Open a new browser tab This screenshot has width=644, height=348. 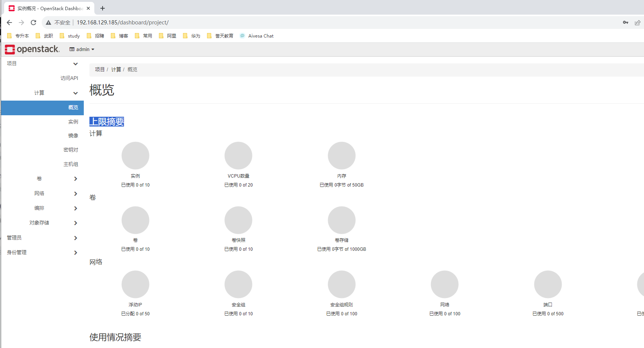tap(103, 8)
